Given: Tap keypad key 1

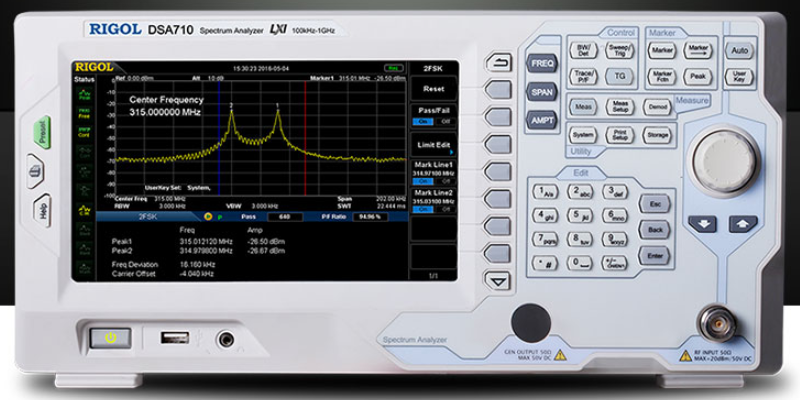Looking at the screenshot, I should (x=545, y=192).
